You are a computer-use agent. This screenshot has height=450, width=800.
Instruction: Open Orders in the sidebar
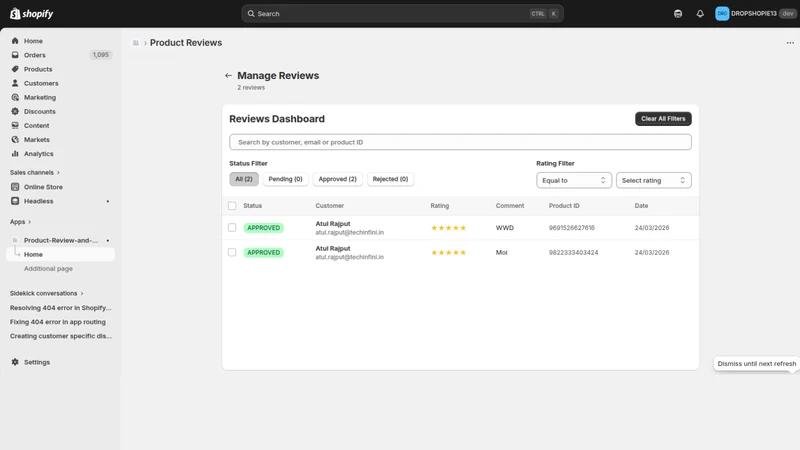point(34,55)
